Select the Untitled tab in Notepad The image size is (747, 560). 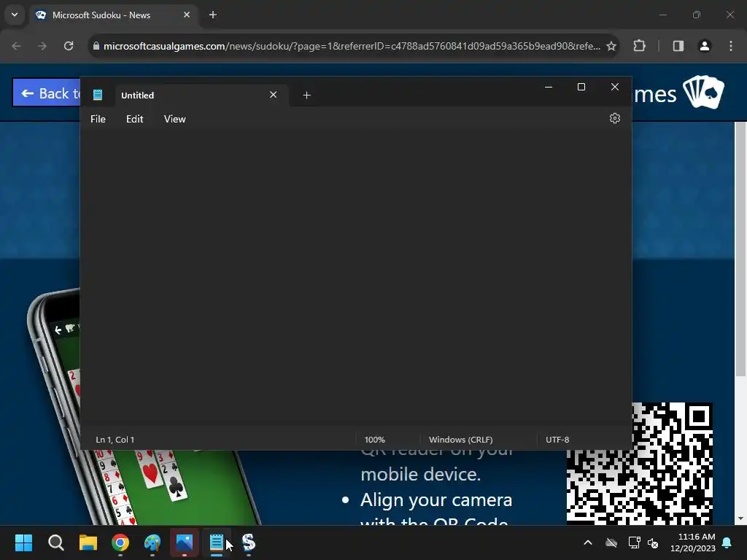click(x=201, y=96)
